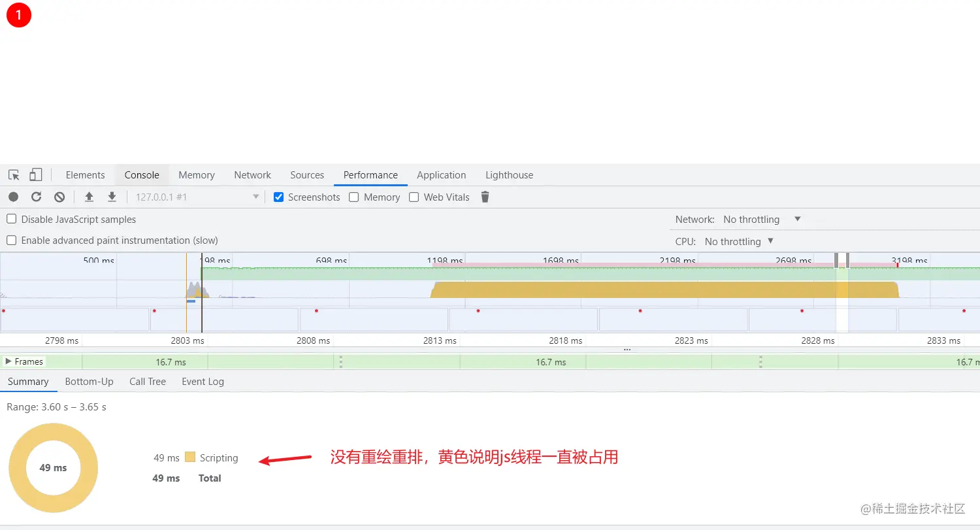Load a profile with the upload icon
This screenshot has width=980, height=530.
[90, 197]
